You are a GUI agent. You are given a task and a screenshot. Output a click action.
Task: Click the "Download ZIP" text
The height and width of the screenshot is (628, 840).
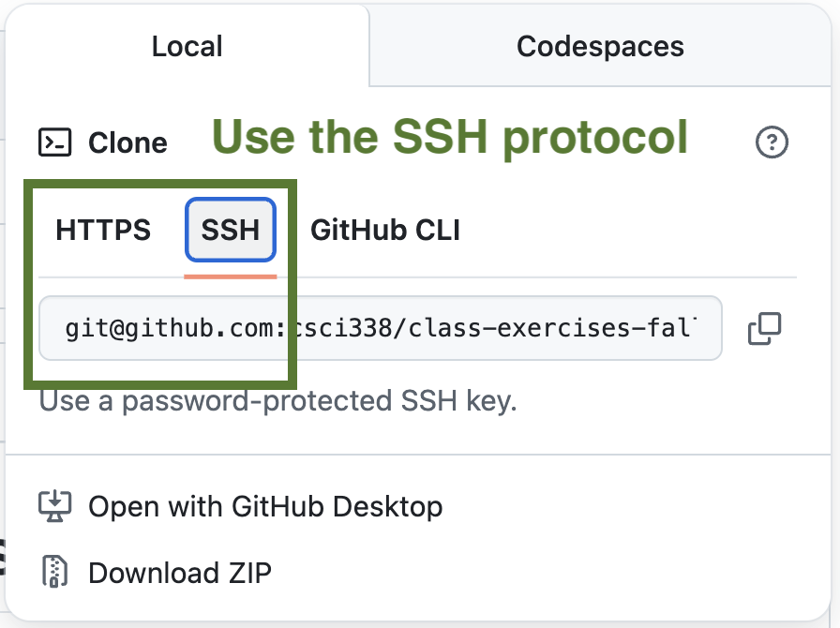pos(180,572)
